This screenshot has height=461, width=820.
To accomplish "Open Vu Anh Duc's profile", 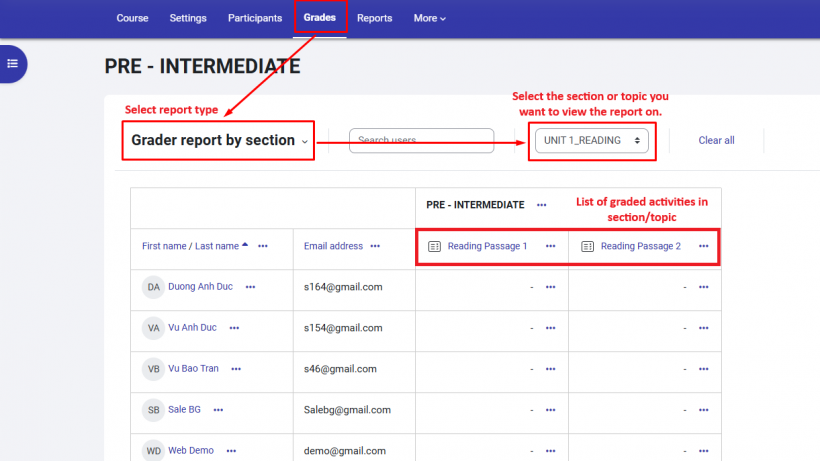I will point(192,327).
